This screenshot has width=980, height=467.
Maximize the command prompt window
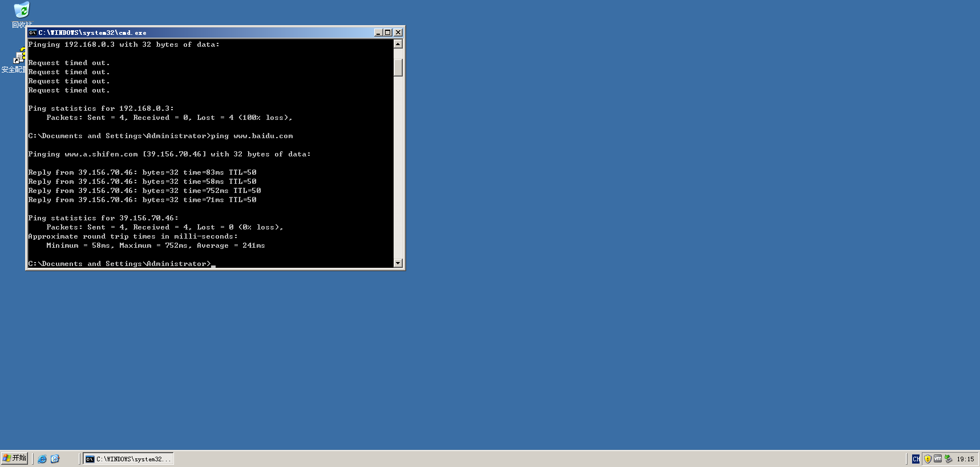(388, 33)
